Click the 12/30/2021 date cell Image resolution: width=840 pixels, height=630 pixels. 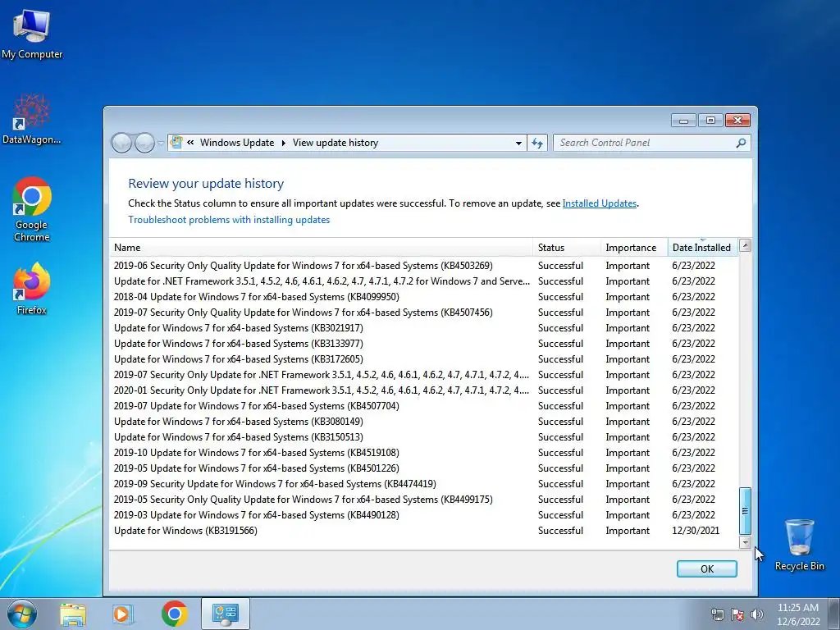(x=696, y=531)
